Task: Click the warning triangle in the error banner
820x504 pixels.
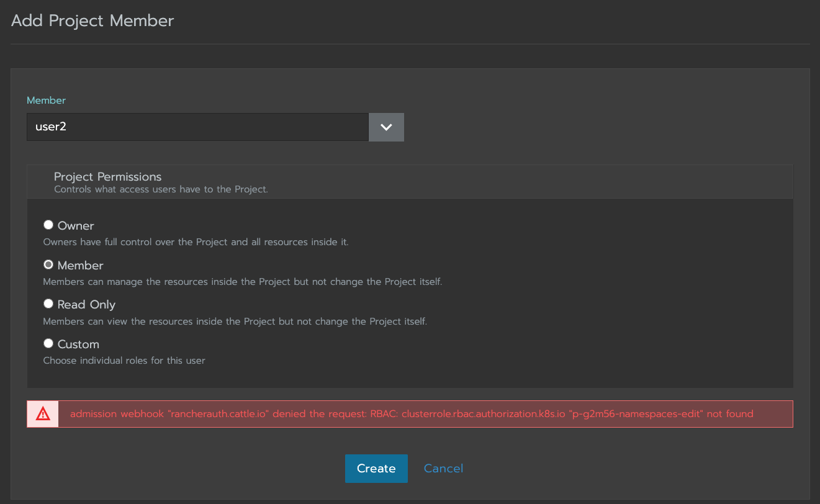Action: coord(42,413)
